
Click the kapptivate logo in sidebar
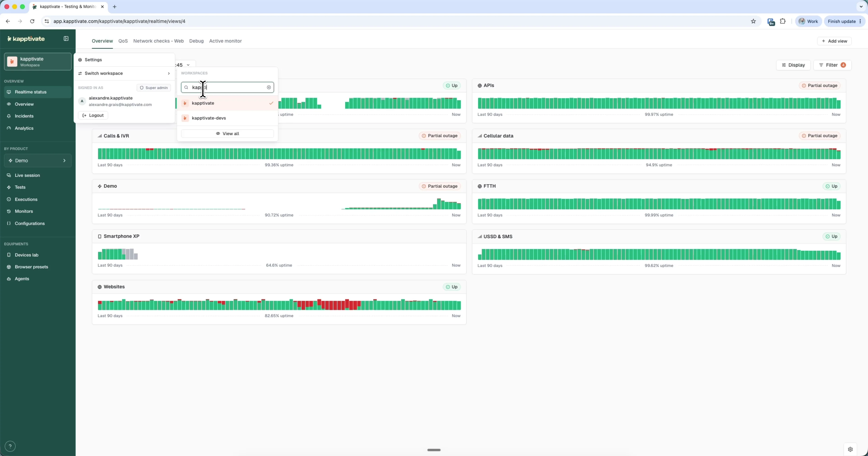click(x=26, y=39)
